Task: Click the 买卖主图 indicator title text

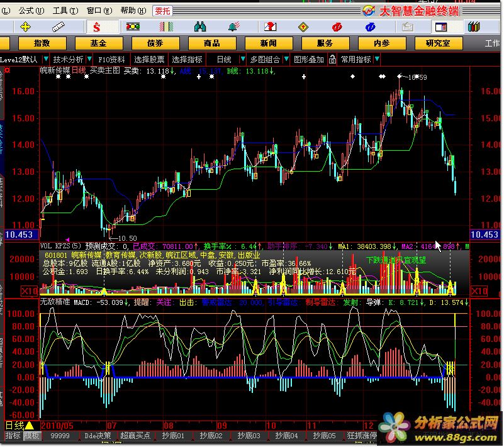Action: pyautogui.click(x=105, y=70)
